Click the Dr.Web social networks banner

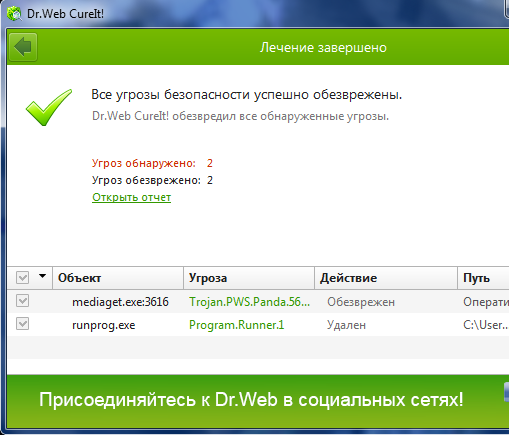pos(258,401)
